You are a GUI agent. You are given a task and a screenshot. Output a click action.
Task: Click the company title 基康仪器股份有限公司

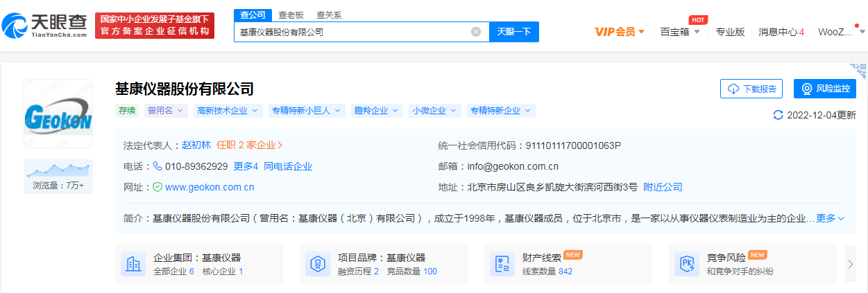[185, 89]
